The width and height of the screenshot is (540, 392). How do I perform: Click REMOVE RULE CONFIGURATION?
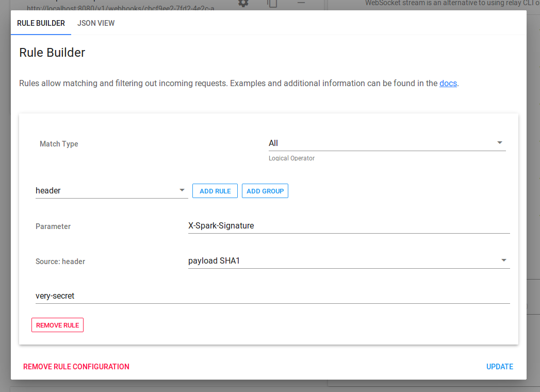pyautogui.click(x=76, y=366)
